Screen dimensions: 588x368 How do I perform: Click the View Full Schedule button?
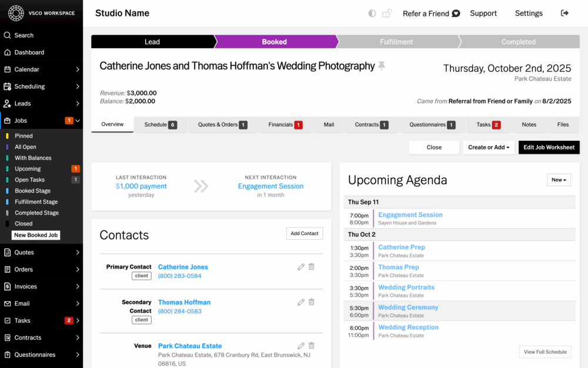[544, 352]
